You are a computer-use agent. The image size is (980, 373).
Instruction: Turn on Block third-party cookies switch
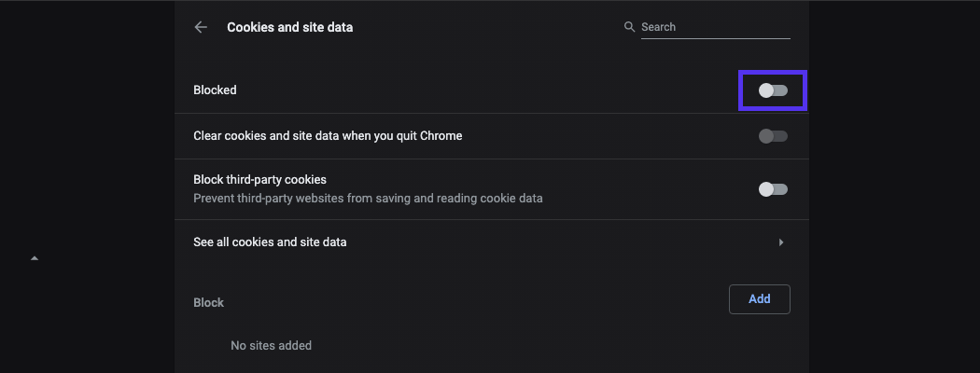773,189
